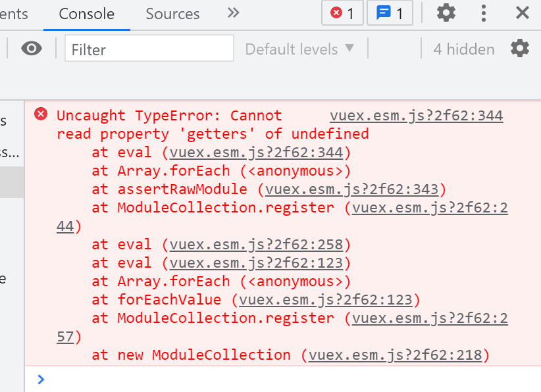Open console settings gear beside 4 hidden
The height and width of the screenshot is (392, 541).
(520, 48)
